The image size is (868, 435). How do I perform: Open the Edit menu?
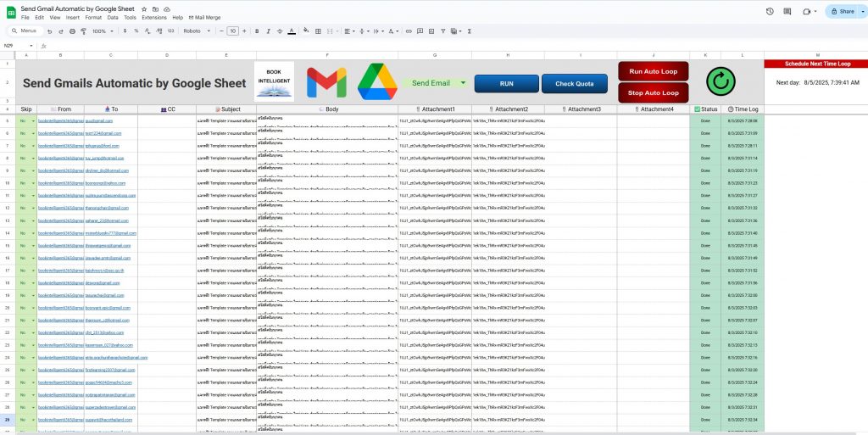click(39, 18)
